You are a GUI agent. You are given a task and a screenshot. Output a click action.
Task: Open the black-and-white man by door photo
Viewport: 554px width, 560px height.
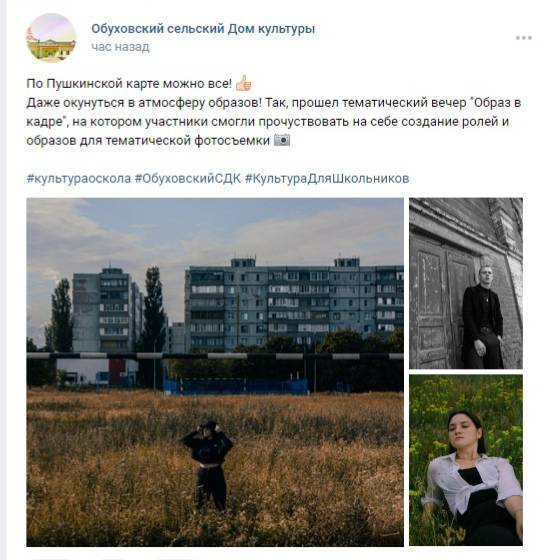[x=466, y=283]
